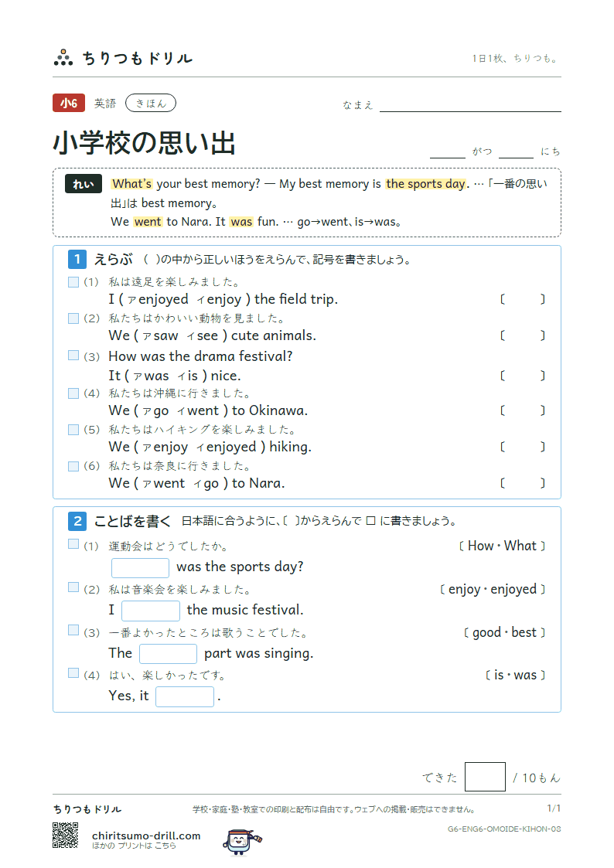The height and width of the screenshot is (868, 614).
Task: Click the answer bracket for 'to Nara'
Action: pos(523,483)
